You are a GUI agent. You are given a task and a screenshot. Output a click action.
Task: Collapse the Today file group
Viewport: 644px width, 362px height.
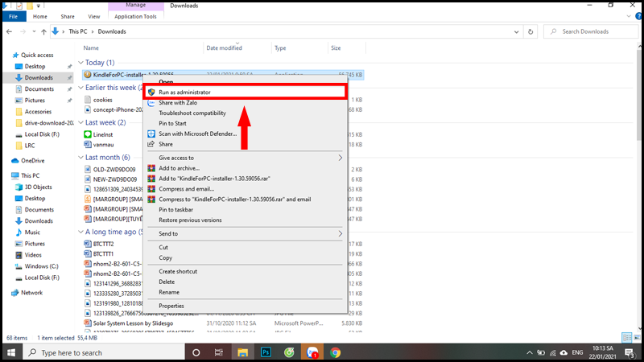point(80,63)
